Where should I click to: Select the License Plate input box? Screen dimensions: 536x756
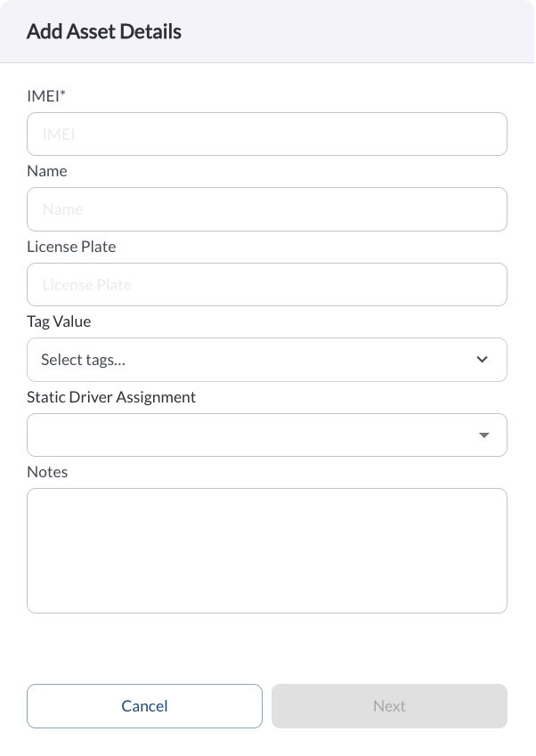coord(267,284)
